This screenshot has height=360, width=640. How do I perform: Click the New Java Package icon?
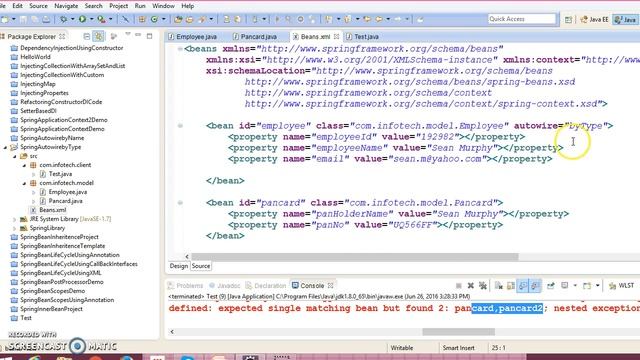coord(142,19)
